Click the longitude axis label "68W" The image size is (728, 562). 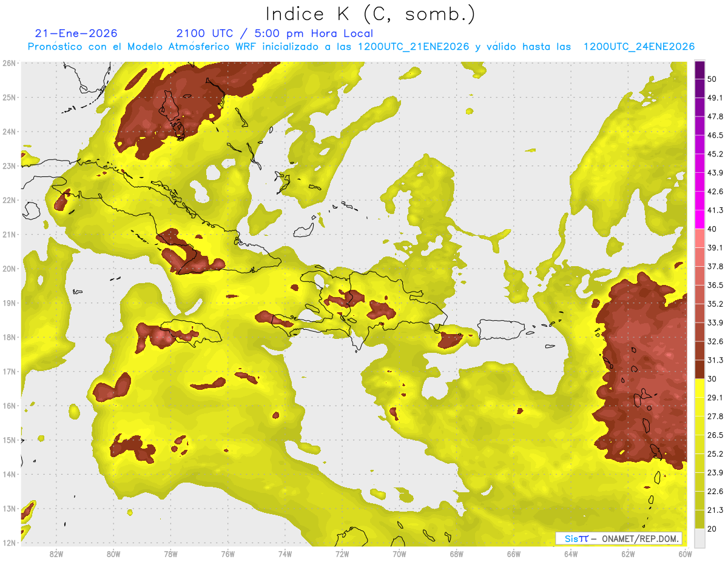[x=456, y=554]
